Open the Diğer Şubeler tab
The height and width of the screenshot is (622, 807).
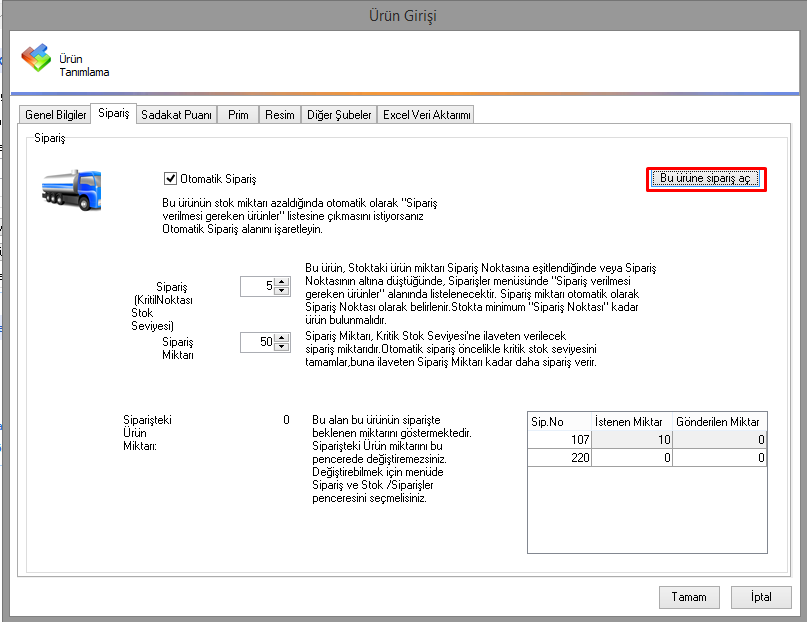click(x=340, y=115)
